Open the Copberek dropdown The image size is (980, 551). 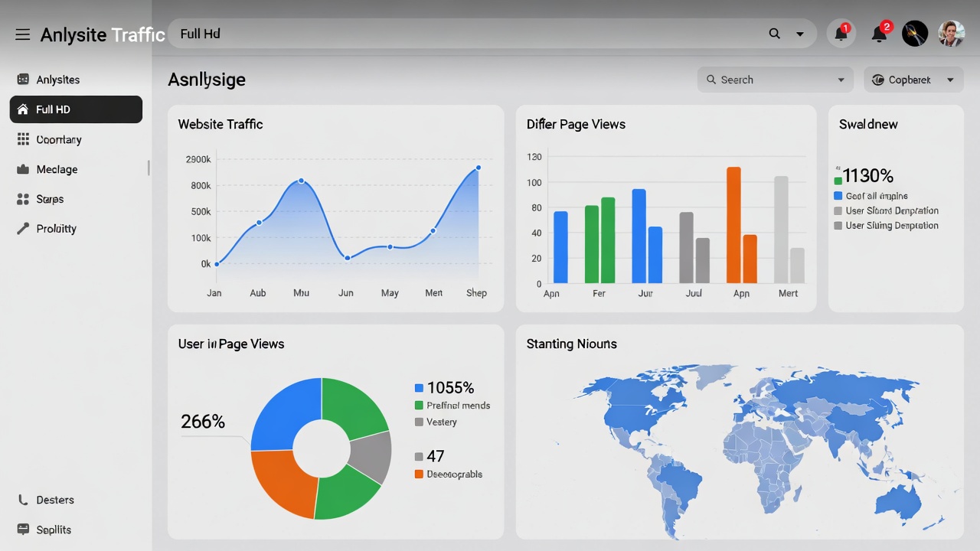coord(950,80)
